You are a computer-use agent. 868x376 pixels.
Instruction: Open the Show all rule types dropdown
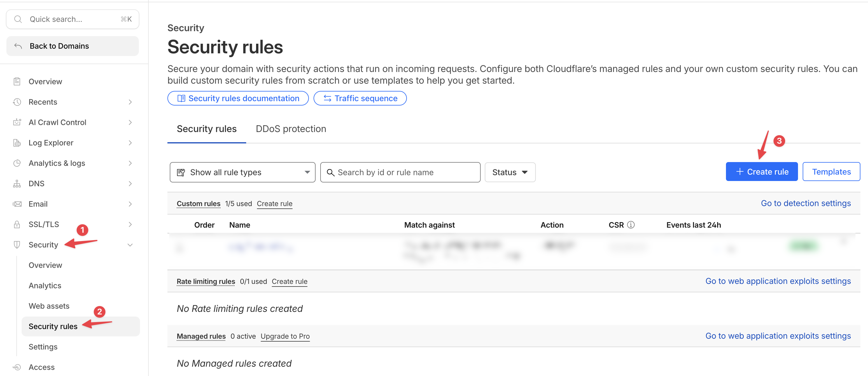pos(242,172)
